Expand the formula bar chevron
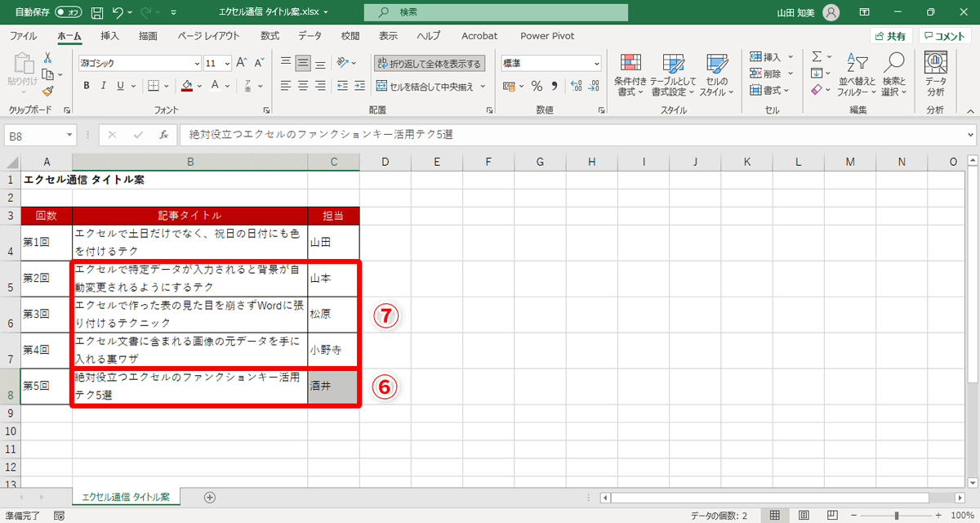Viewport: 980px width, 523px height. click(x=970, y=135)
